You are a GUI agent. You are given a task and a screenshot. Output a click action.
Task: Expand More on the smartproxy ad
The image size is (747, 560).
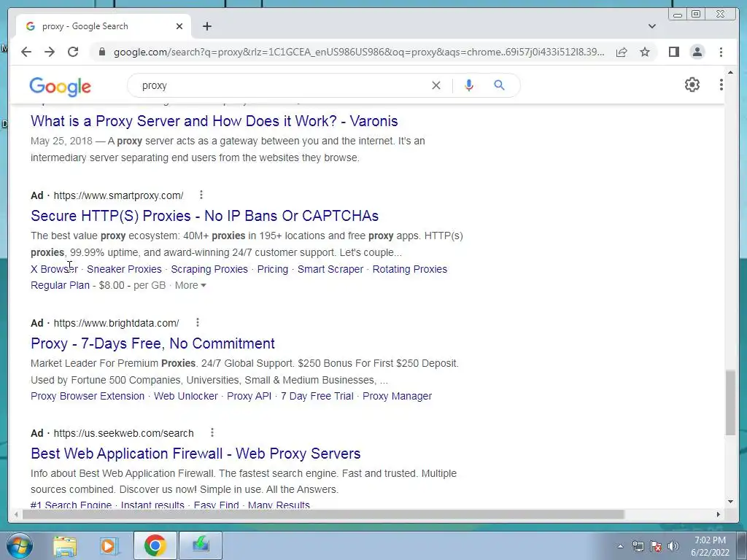click(x=190, y=285)
